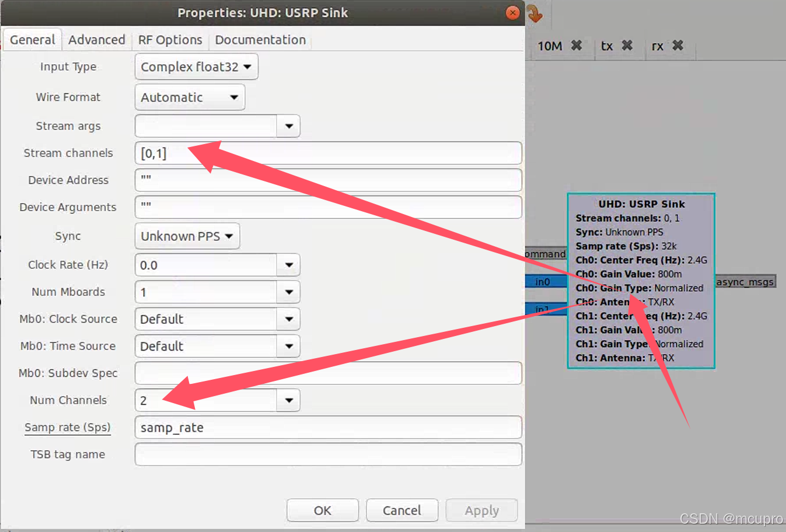This screenshot has width=786, height=532.
Task: Edit the Samp rate field
Action: point(328,428)
